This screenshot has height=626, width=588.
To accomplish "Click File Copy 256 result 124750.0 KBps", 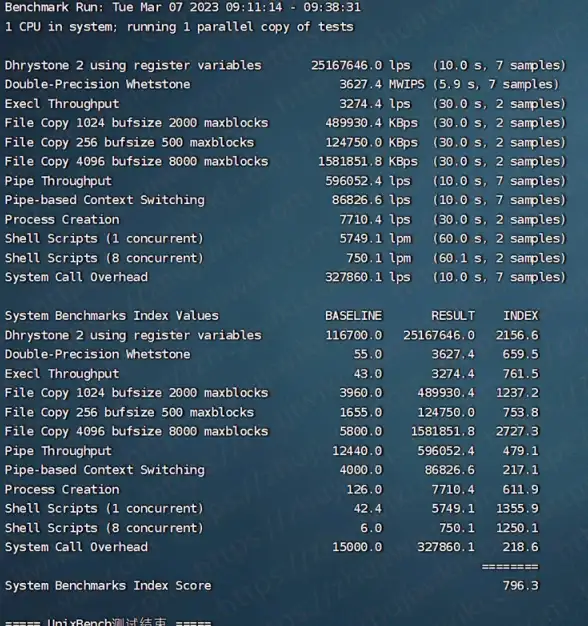I will [371, 142].
